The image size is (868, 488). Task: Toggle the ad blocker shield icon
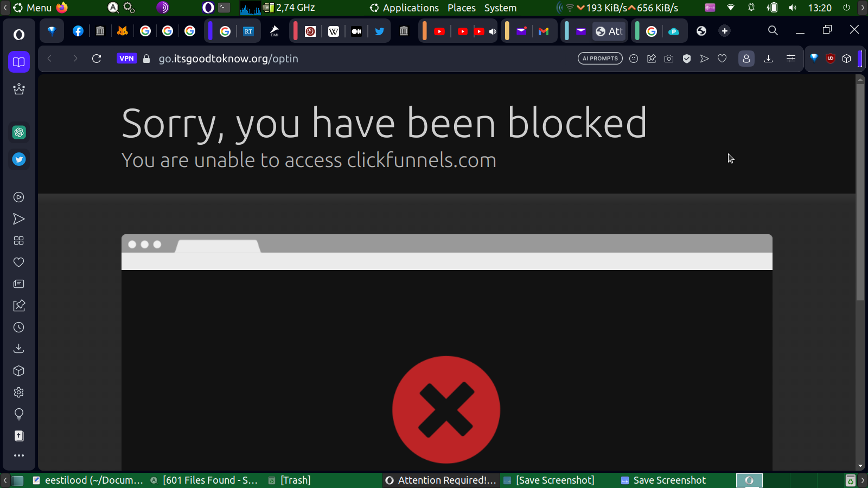tap(687, 59)
